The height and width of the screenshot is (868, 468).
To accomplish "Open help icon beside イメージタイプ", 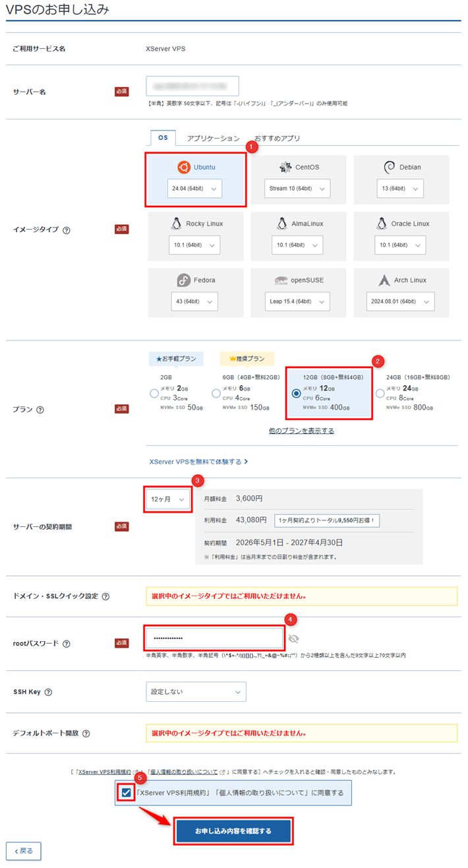I will [x=67, y=230].
